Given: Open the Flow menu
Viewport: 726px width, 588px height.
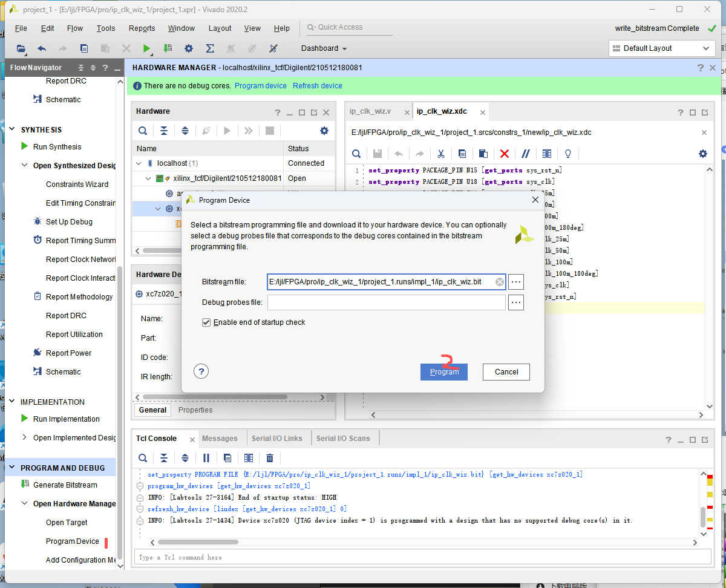Looking at the screenshot, I should pos(75,28).
